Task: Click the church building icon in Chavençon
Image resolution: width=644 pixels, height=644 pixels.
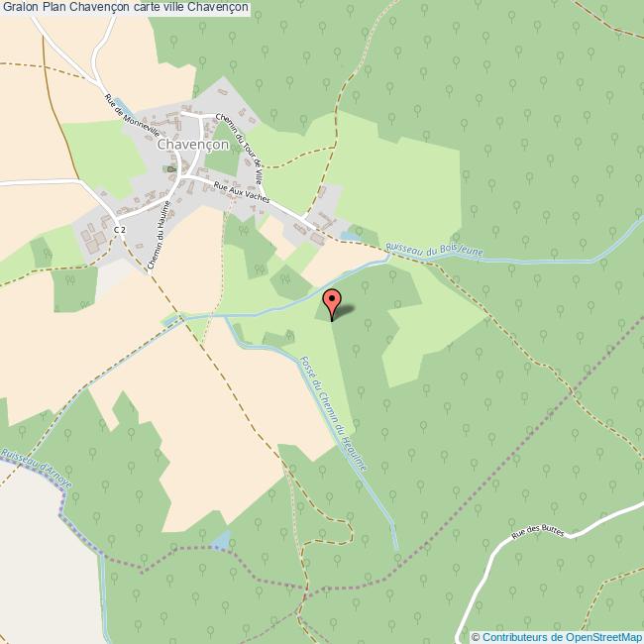Action: pos(171,169)
